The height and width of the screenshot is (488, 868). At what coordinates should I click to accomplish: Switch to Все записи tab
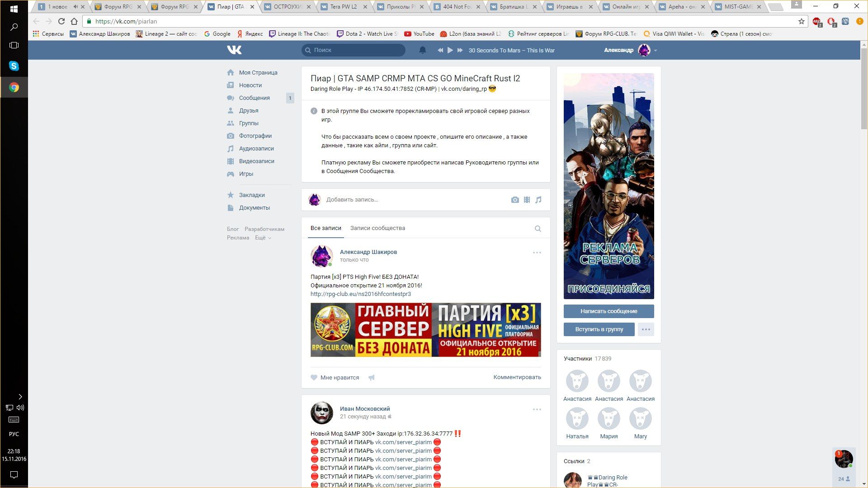325,228
